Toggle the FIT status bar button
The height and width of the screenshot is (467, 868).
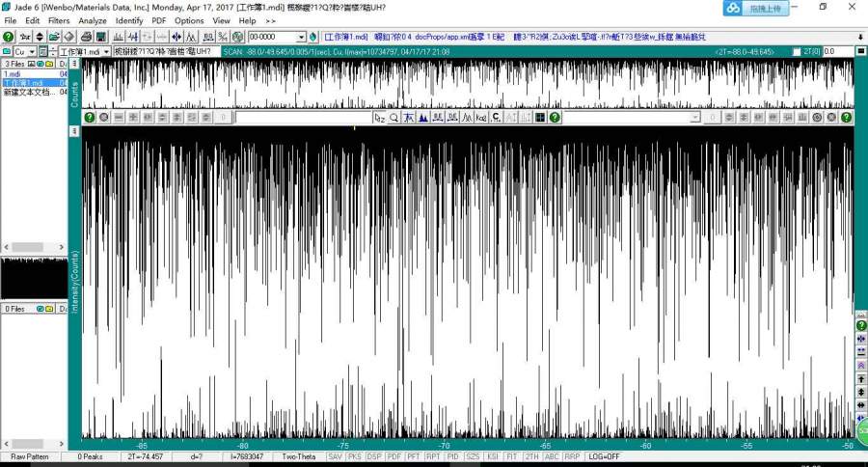(x=511, y=457)
